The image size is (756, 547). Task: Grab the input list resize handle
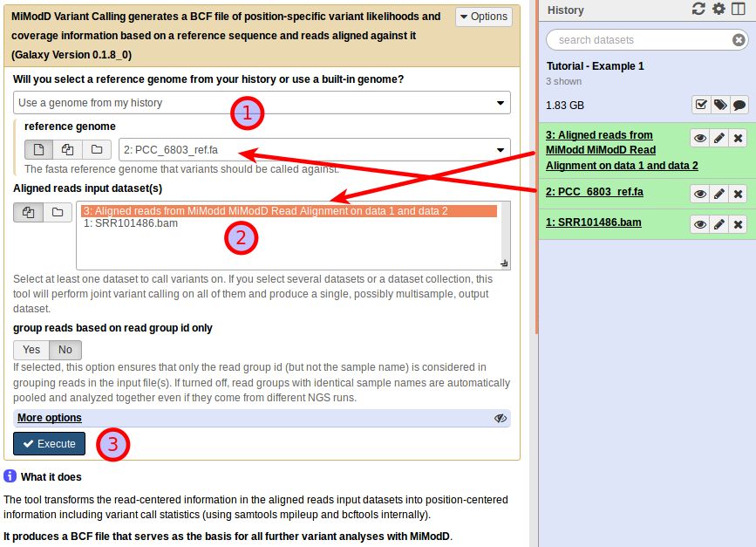point(504,263)
